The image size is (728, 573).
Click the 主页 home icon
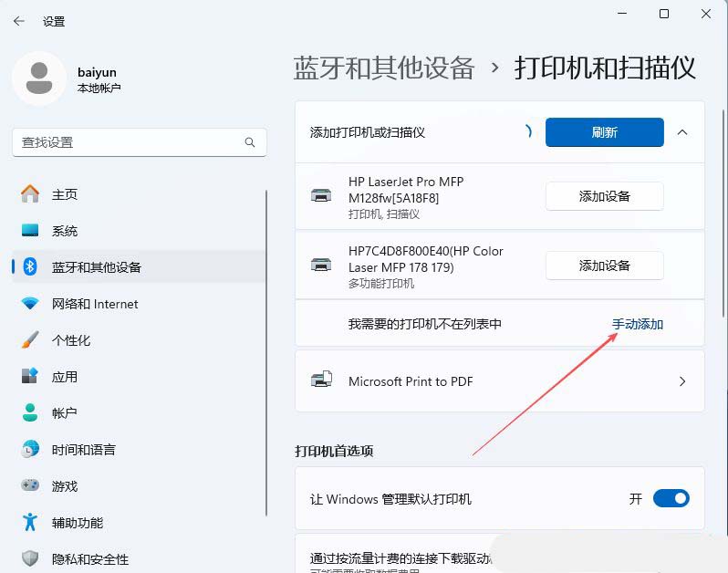tap(30, 194)
